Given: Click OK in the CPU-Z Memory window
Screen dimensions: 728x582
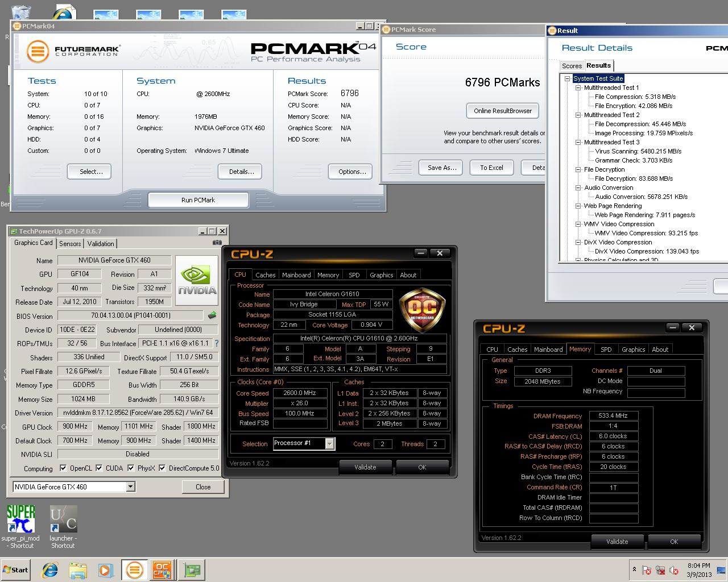Looking at the screenshot, I should [674, 542].
